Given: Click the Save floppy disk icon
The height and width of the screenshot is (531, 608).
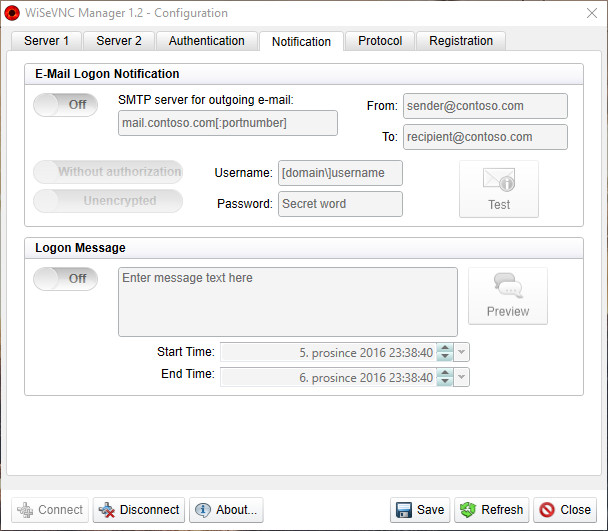Looking at the screenshot, I should point(404,510).
